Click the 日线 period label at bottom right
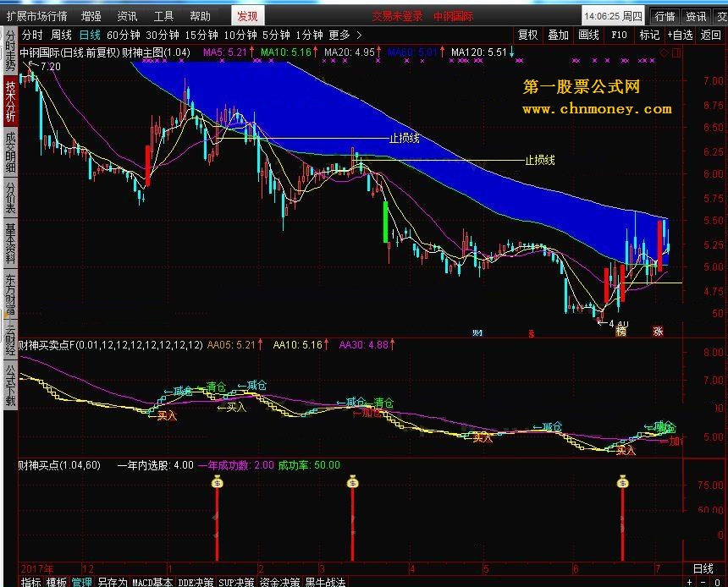The height and width of the screenshot is (587, 728). click(x=703, y=568)
